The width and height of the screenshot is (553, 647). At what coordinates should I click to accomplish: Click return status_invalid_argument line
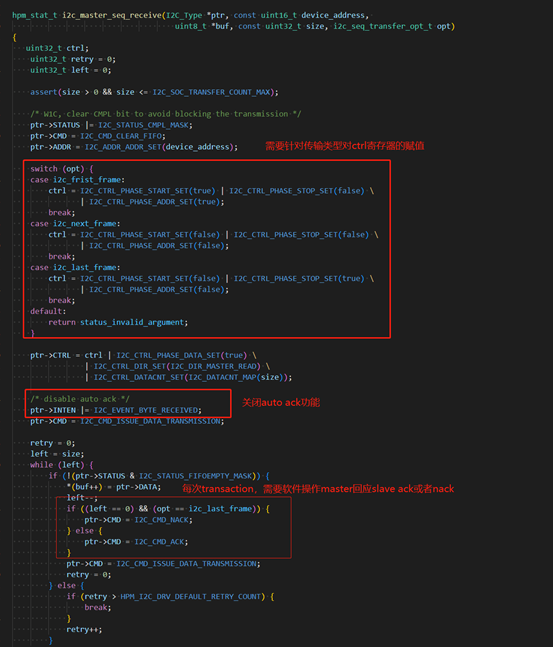(118, 322)
